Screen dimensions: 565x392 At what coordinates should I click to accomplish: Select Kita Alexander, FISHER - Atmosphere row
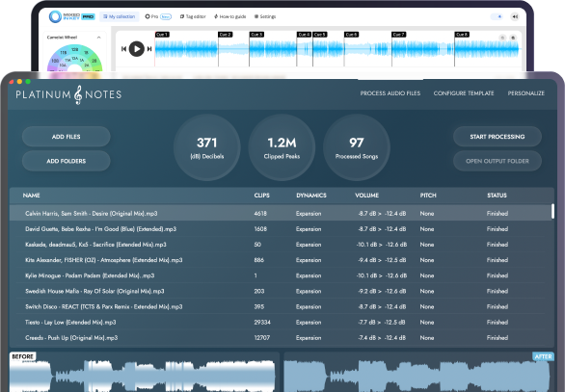tap(282, 260)
